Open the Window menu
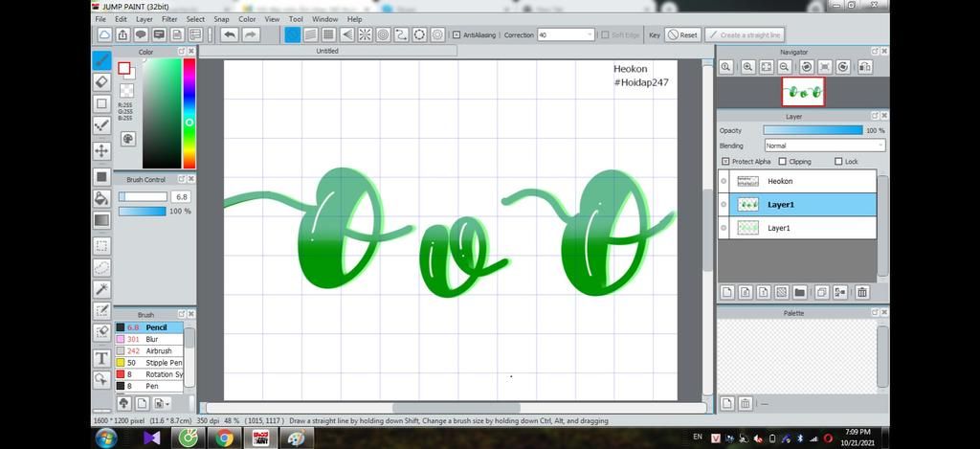This screenshot has width=980, height=449. point(325,19)
